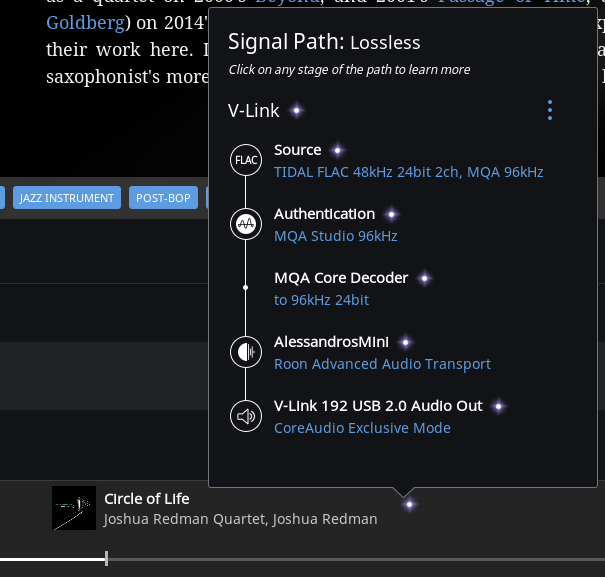Open the CoreAudio Exclusive Mode link
Screen dimensions: 605x577
coord(362,428)
